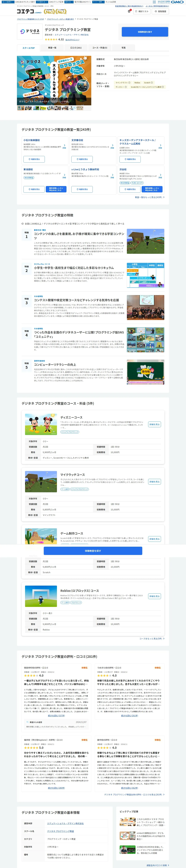Open the (全281件の口コミ) link
This screenshot has width=186, height=868.
click(x=72, y=40)
